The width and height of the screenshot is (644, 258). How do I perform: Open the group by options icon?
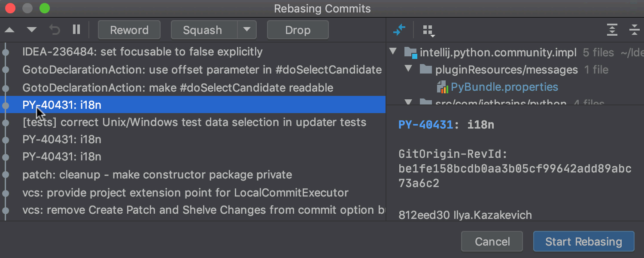pos(428,31)
